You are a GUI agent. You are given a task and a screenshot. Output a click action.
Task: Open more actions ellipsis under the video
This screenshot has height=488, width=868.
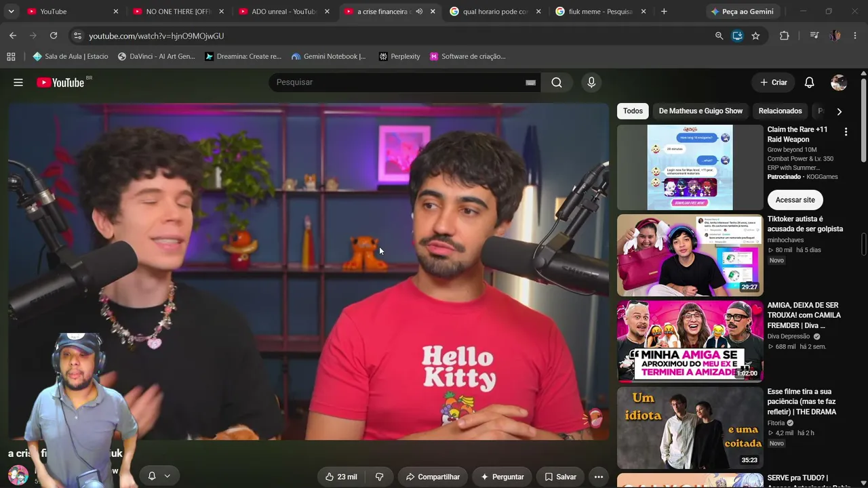(x=598, y=476)
